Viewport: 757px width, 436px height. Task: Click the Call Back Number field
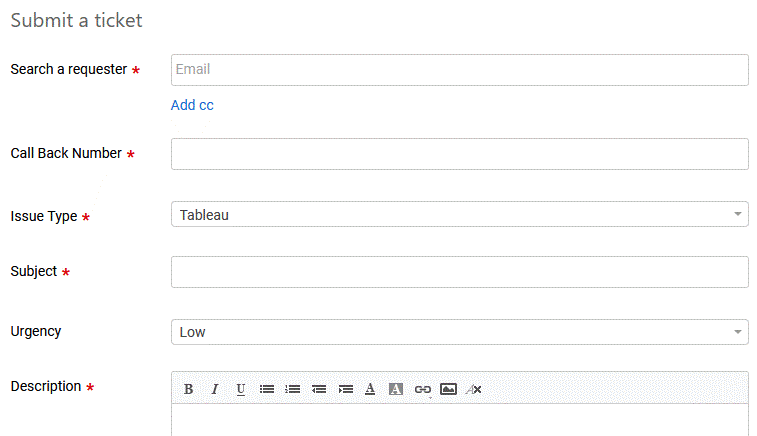tap(459, 154)
